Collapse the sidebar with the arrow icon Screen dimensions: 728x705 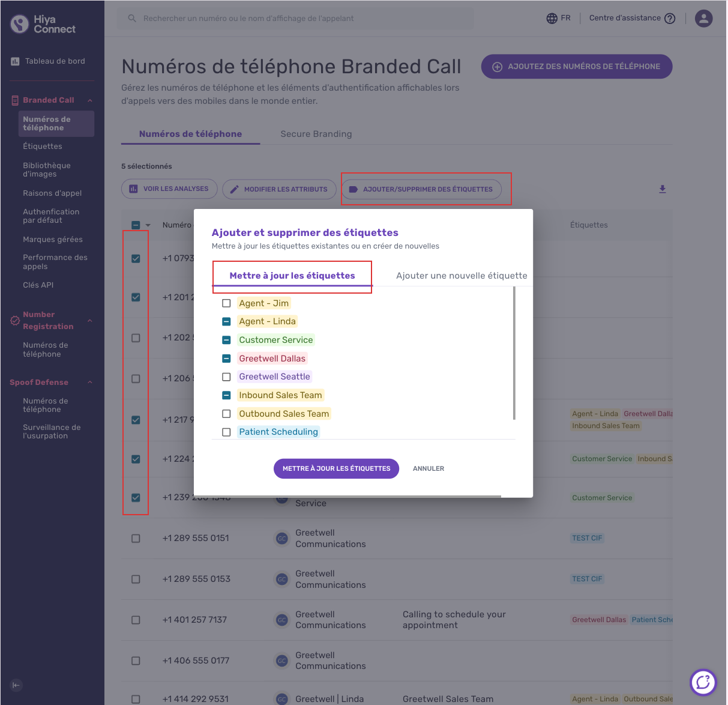[16, 685]
